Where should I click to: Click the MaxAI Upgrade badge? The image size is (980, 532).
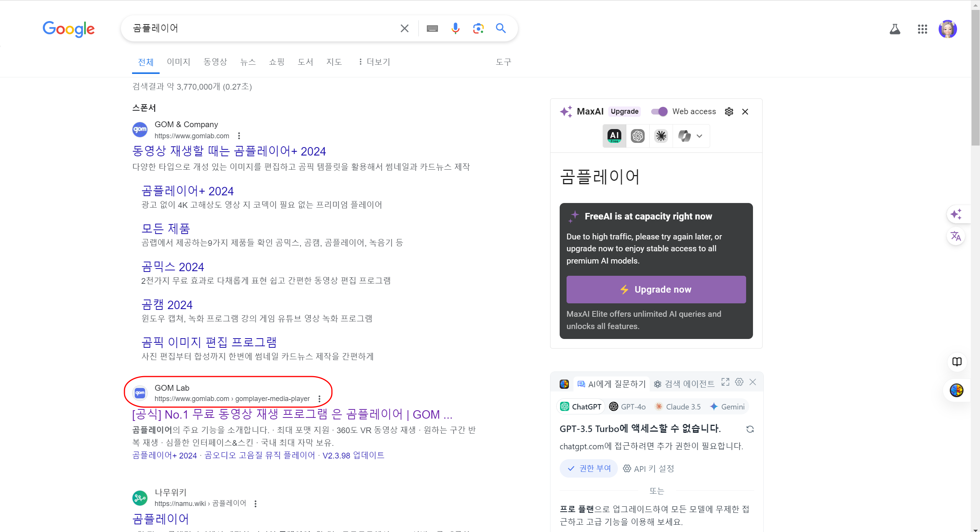[x=624, y=111]
